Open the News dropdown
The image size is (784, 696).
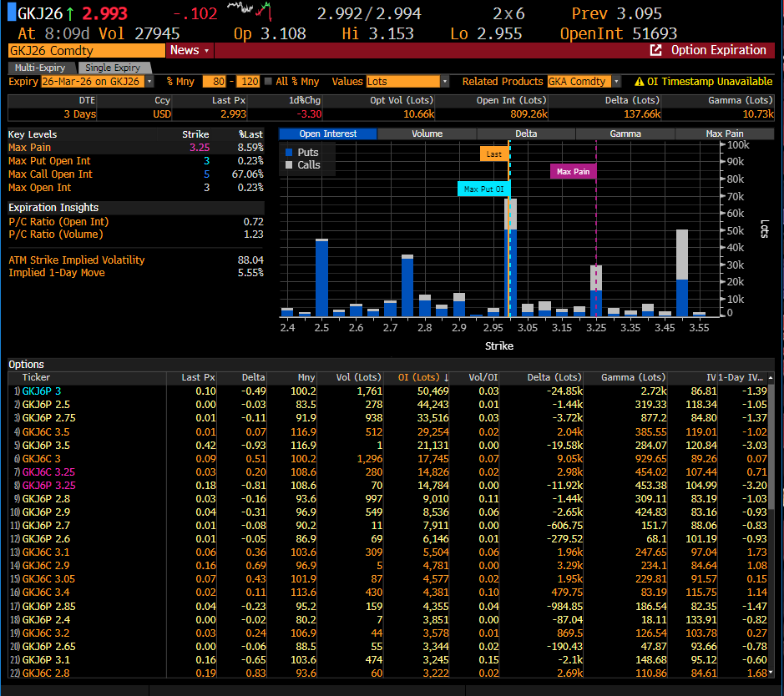(190, 50)
